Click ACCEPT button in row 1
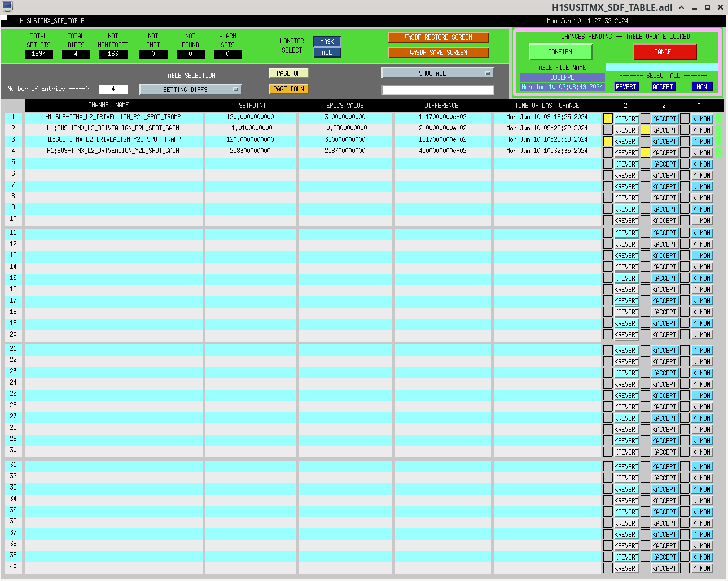Screen dimensions: 728x581 pyautogui.click(x=665, y=119)
